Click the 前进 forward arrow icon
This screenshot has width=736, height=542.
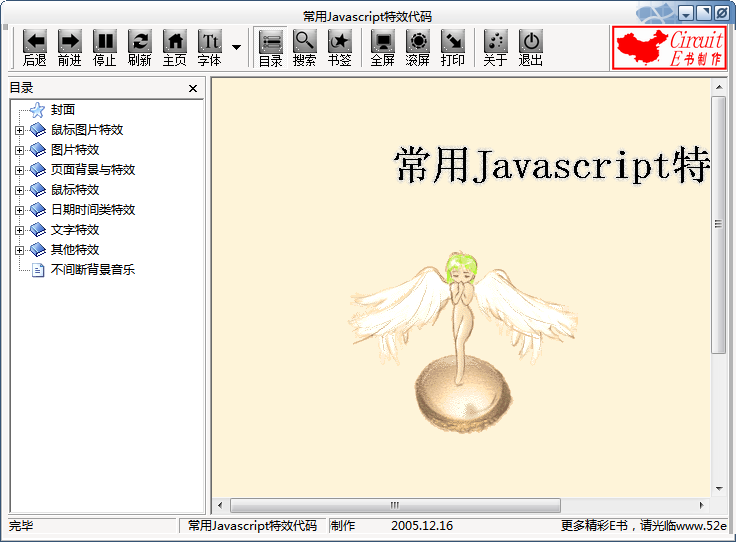point(70,42)
